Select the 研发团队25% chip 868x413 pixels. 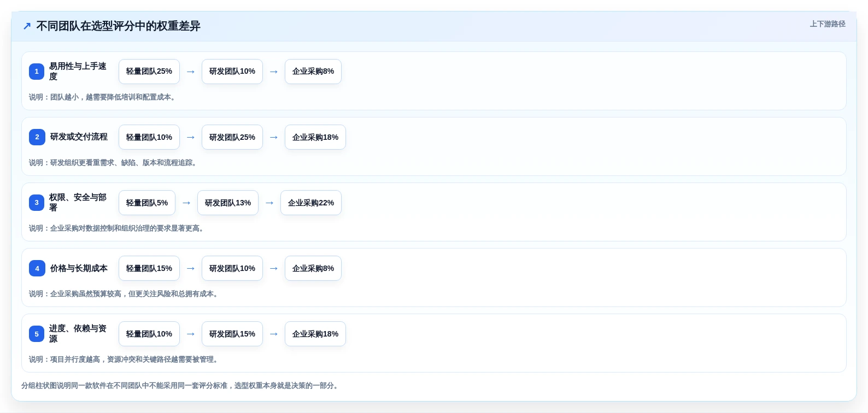point(232,137)
